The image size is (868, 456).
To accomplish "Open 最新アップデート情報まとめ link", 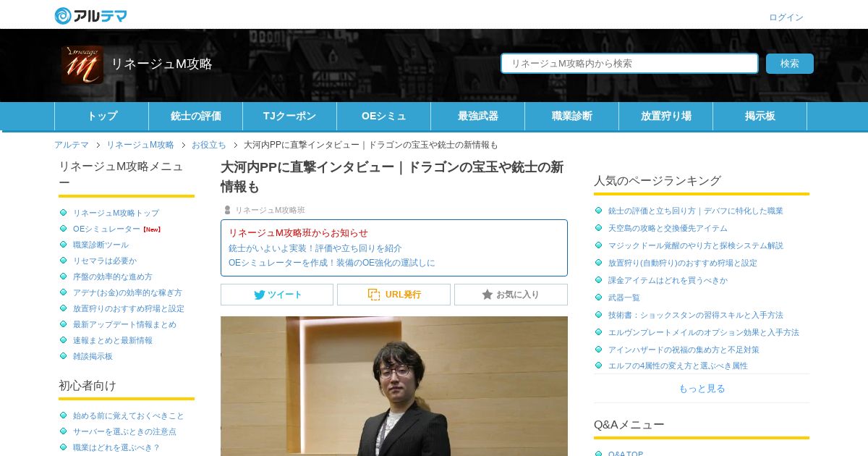I will 124,324.
